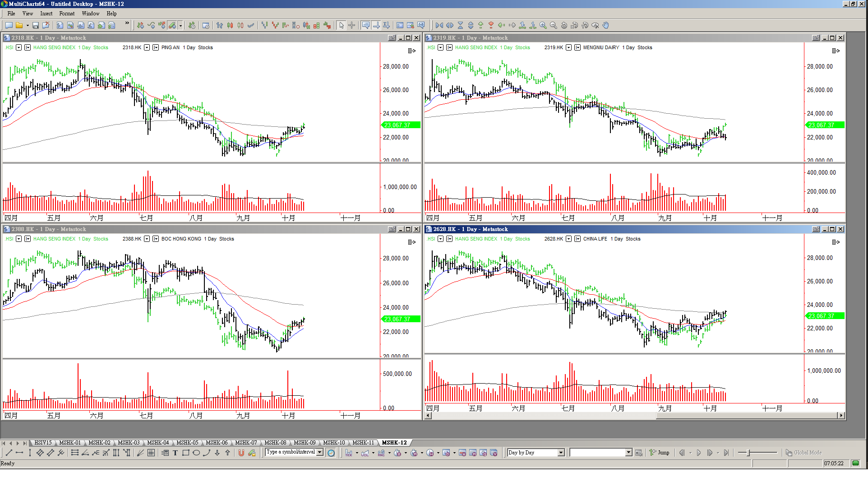Select the Text drawing tool
The height and width of the screenshot is (477, 868).
pos(175,453)
